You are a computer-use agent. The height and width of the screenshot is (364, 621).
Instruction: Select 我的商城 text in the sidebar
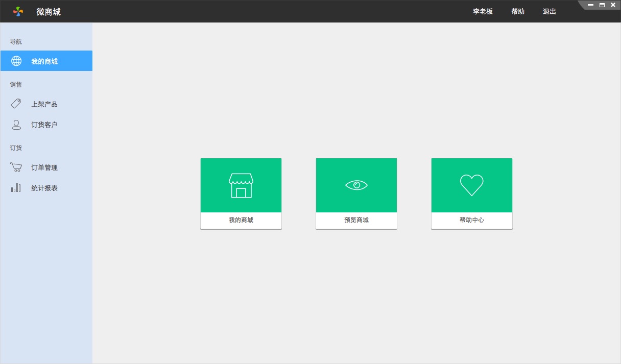coord(44,61)
